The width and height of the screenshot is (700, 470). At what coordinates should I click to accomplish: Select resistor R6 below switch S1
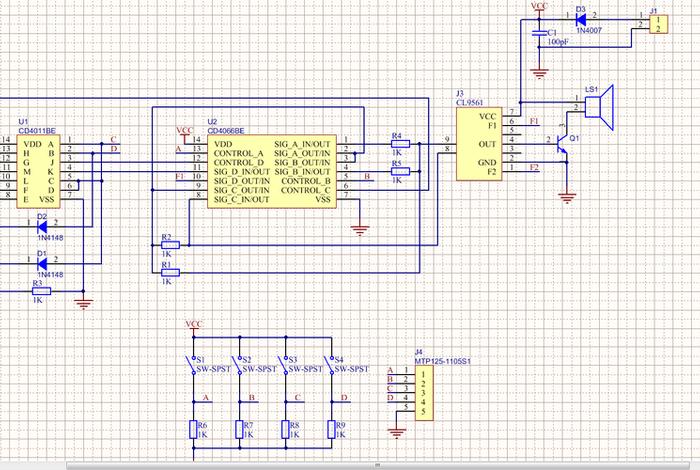(193, 429)
